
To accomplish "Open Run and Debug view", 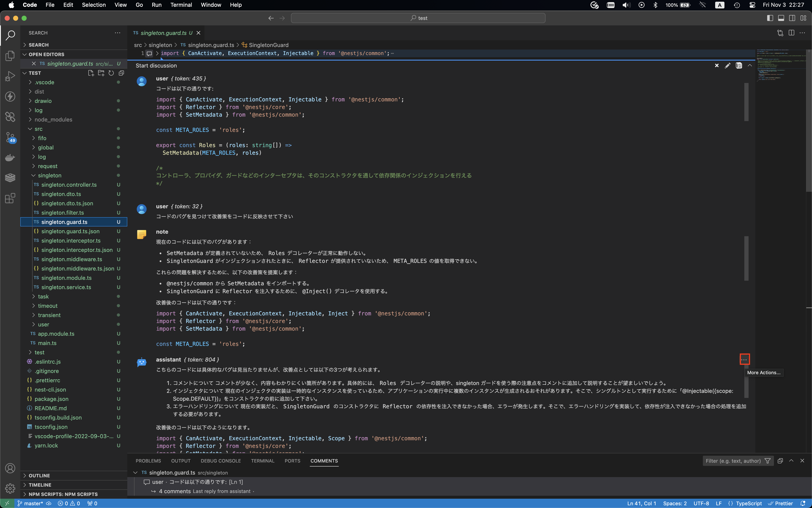I will (10, 76).
